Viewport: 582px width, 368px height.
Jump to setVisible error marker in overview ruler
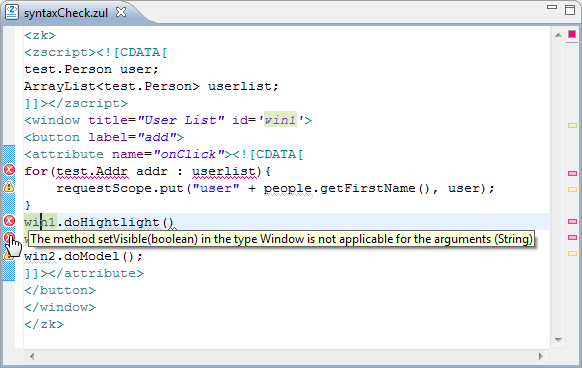pos(572,237)
